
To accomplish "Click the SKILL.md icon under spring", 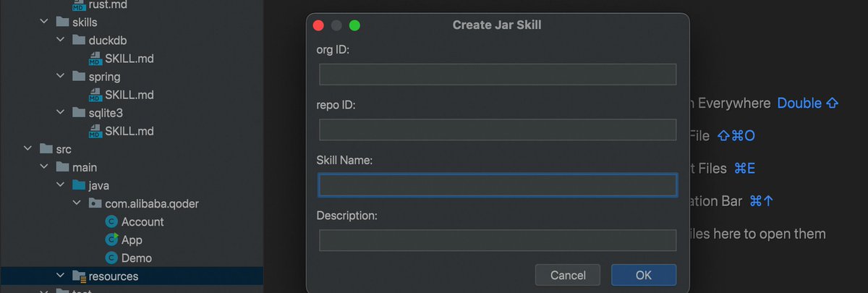I will [x=95, y=95].
